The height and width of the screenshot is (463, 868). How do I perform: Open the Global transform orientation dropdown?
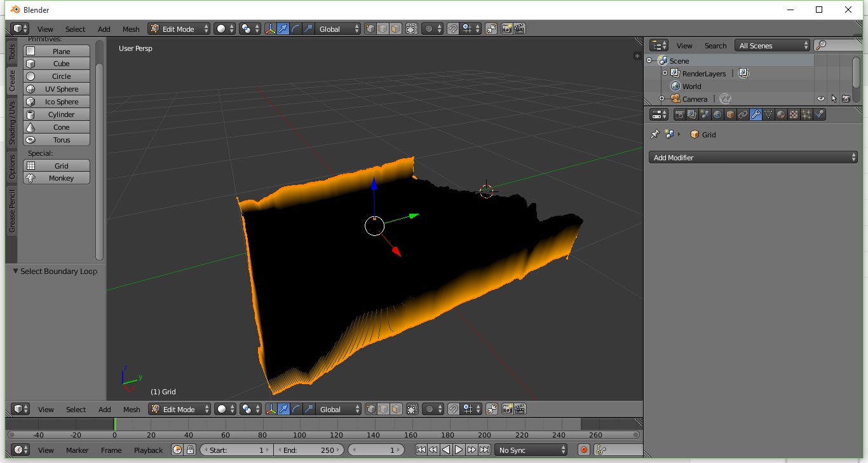coord(337,28)
